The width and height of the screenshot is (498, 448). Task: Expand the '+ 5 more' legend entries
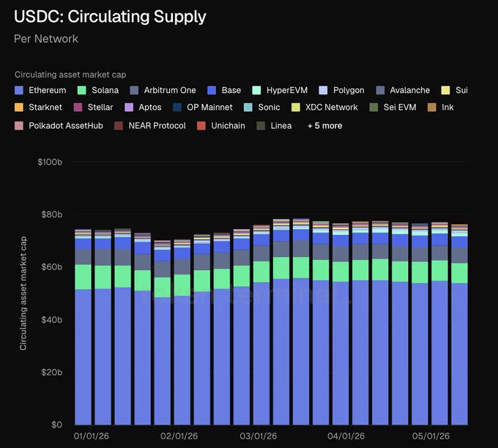tap(325, 126)
